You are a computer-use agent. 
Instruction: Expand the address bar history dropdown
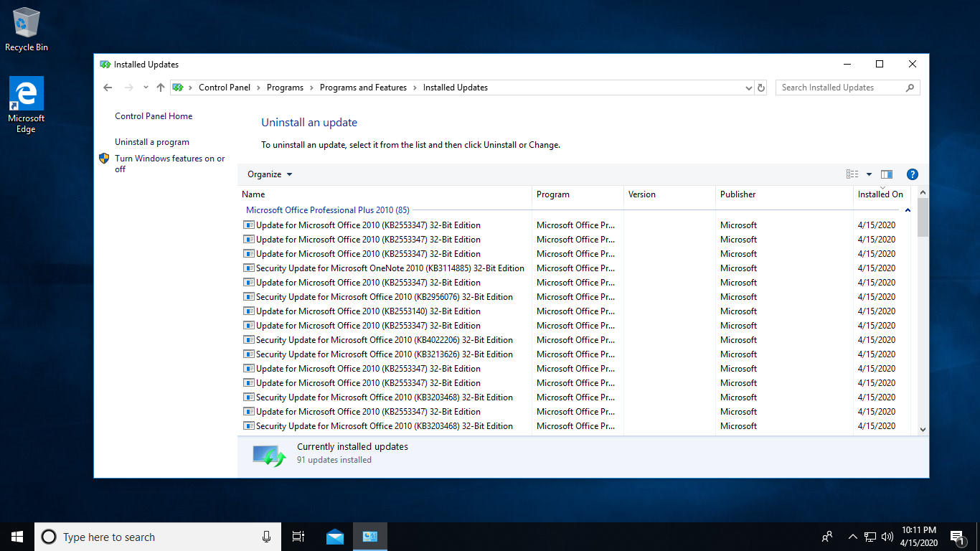[749, 88]
